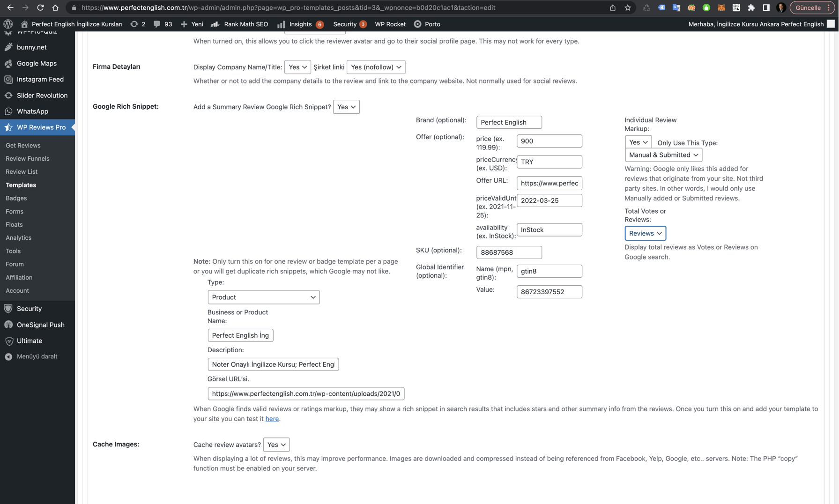This screenshot has height=504, width=839.
Task: Click Business or Product Name field
Action: click(240, 335)
